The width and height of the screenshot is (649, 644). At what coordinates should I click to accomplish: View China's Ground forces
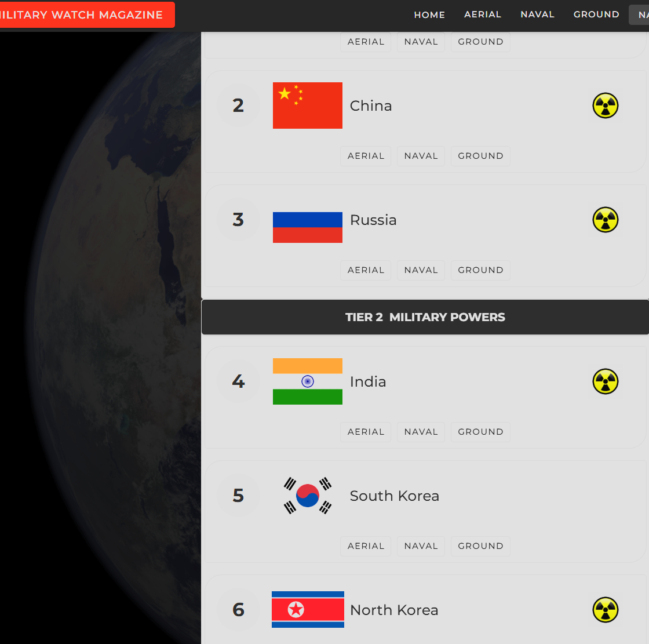pyautogui.click(x=480, y=156)
